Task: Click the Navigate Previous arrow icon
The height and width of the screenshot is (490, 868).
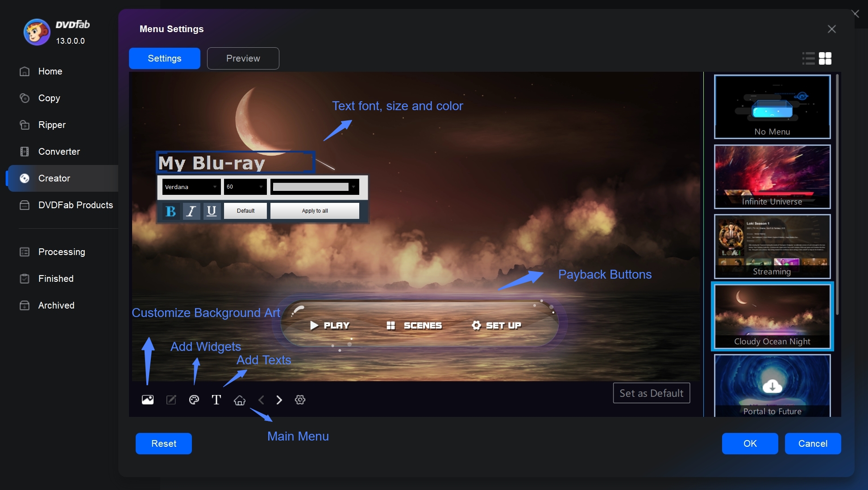Action: click(260, 399)
